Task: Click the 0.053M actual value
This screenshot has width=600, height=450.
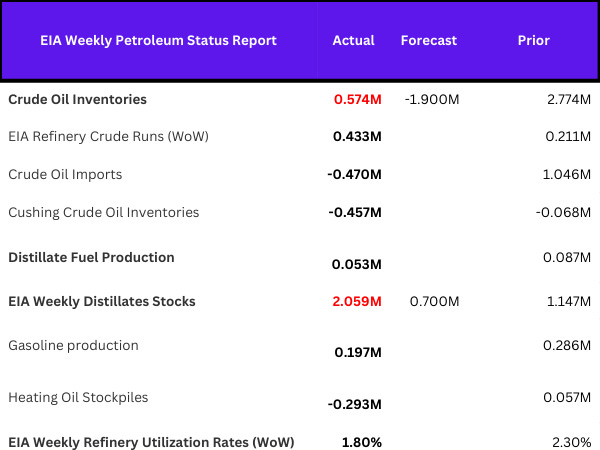Action: (x=357, y=264)
